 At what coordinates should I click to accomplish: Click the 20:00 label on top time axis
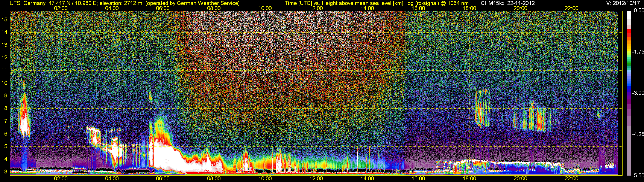pos(521,8)
